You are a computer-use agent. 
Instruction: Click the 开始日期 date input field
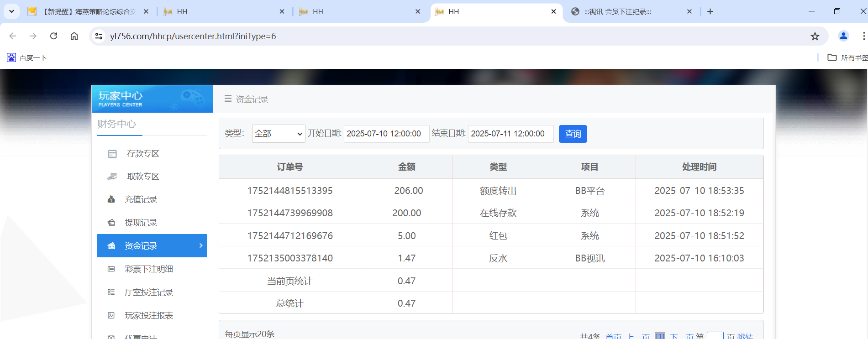(x=386, y=134)
